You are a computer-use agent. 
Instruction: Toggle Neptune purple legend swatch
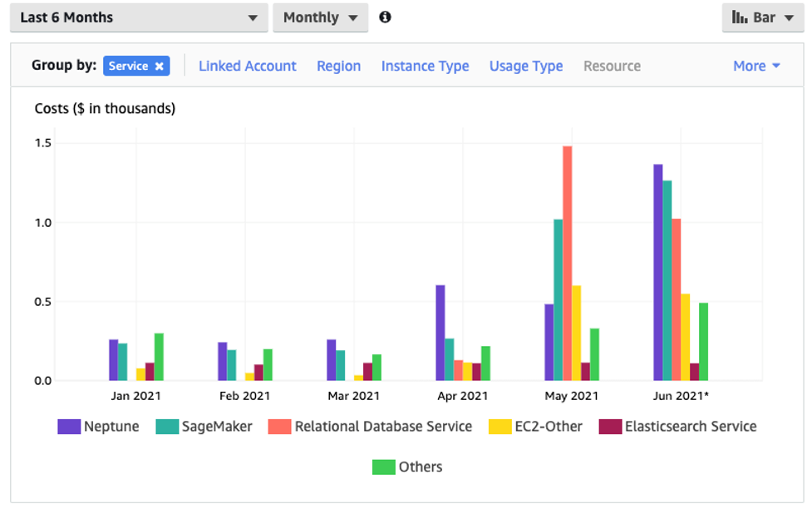coord(68,427)
